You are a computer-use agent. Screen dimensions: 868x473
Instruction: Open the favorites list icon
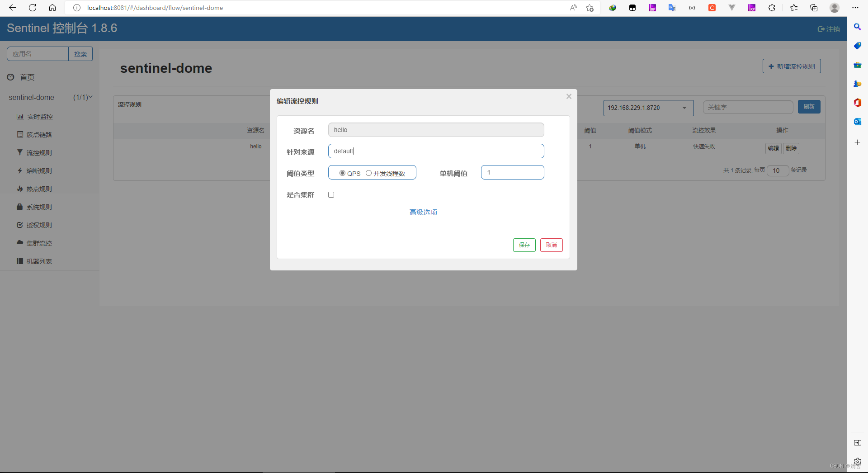(794, 8)
